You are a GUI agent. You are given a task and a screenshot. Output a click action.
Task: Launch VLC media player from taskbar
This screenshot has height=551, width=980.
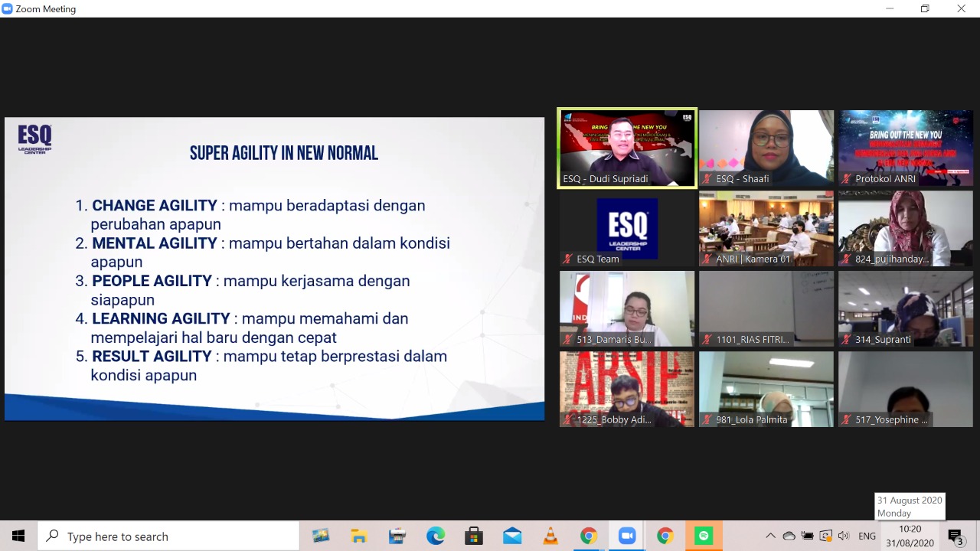pyautogui.click(x=550, y=536)
